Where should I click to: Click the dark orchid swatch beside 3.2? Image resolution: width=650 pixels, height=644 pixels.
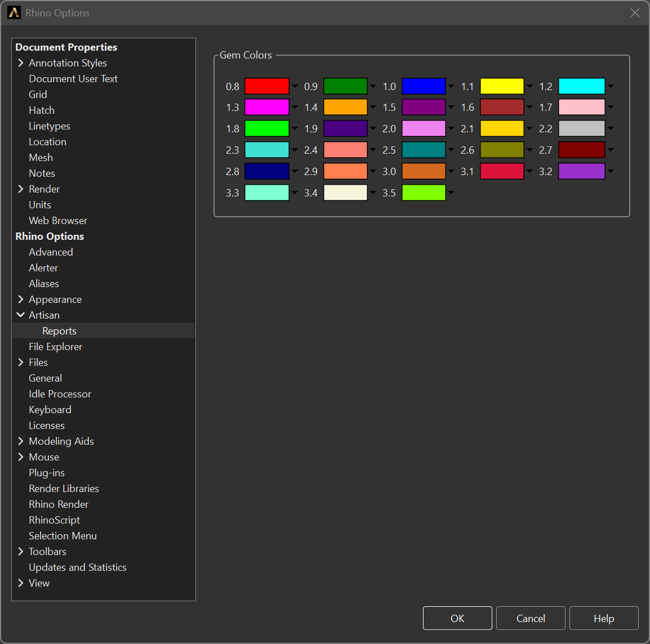[582, 171]
